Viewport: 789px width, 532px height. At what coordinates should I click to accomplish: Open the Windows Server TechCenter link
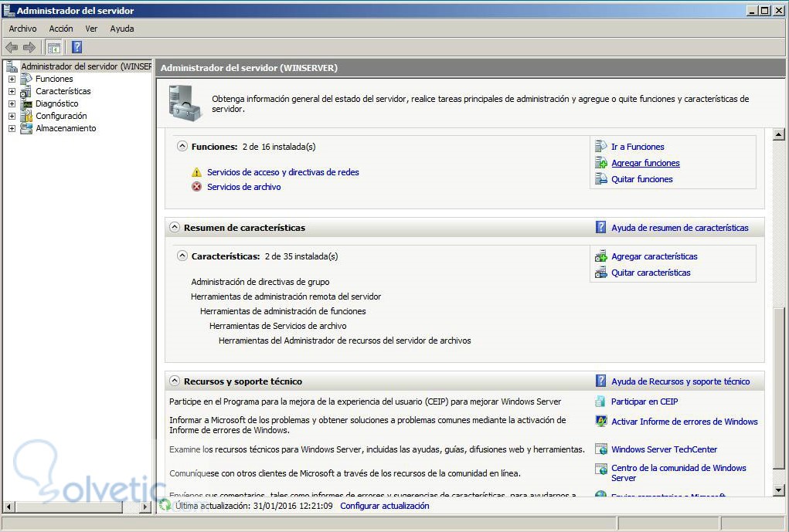(x=665, y=449)
